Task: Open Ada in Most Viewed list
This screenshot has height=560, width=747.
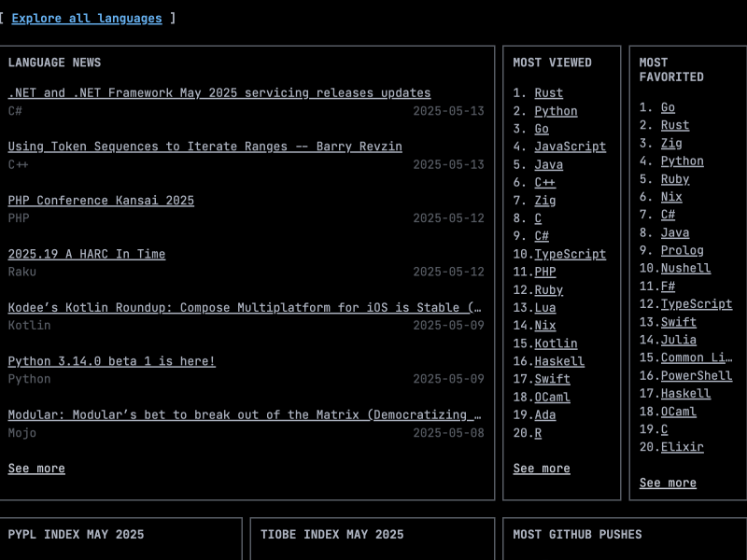Action: pos(545,414)
